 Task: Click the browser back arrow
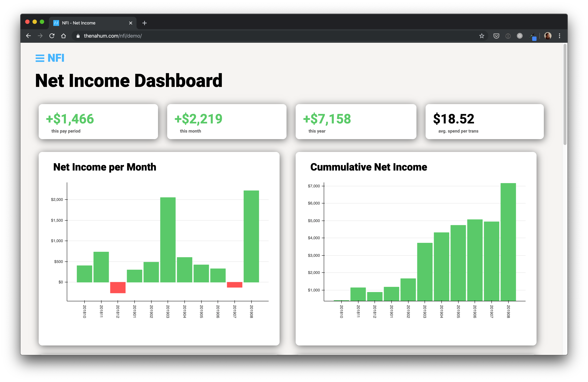click(28, 36)
